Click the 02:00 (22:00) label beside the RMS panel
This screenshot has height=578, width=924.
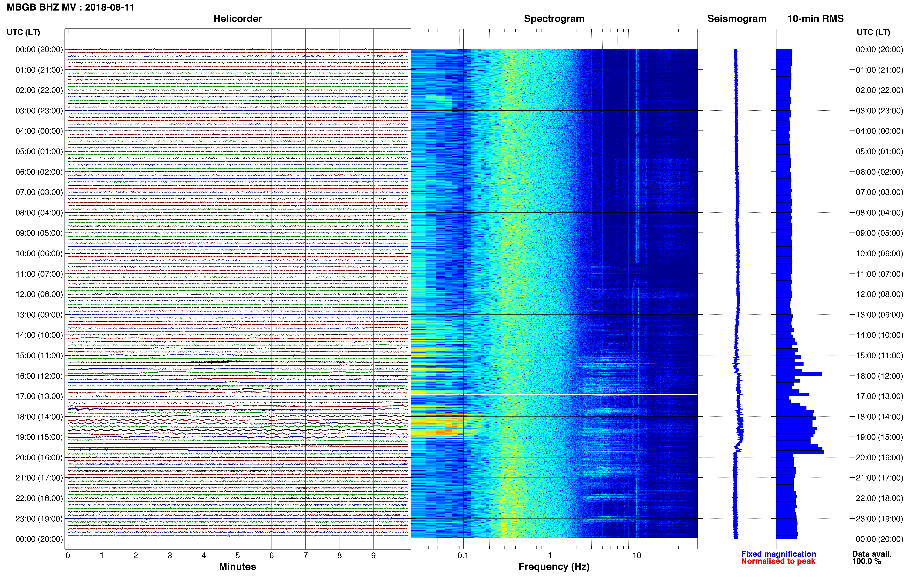pos(880,90)
